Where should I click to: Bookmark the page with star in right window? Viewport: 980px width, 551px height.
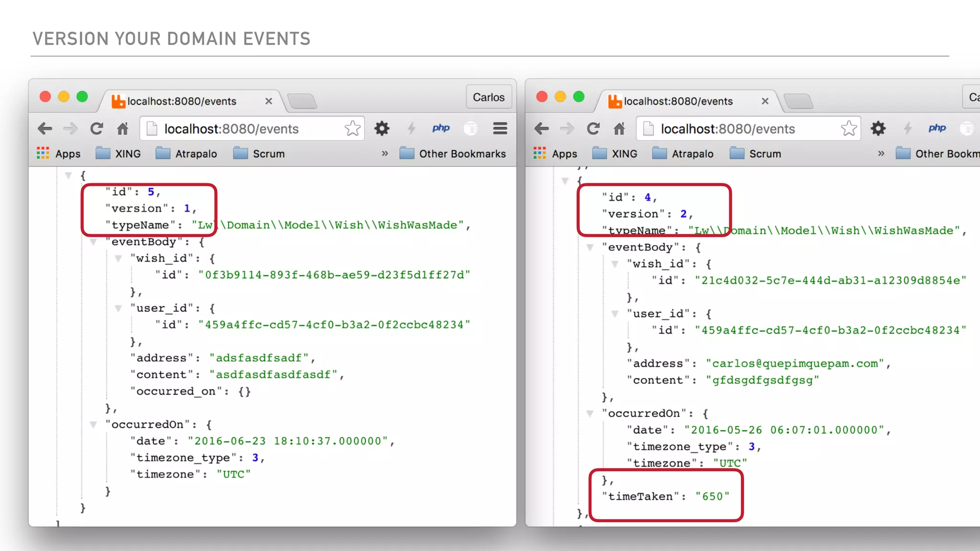[x=849, y=128]
